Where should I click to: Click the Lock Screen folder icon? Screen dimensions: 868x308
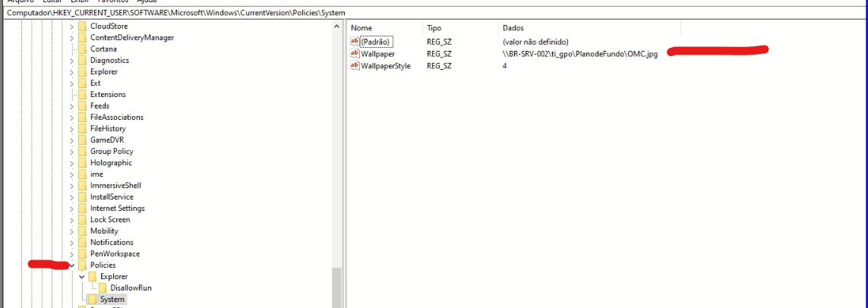(82, 219)
